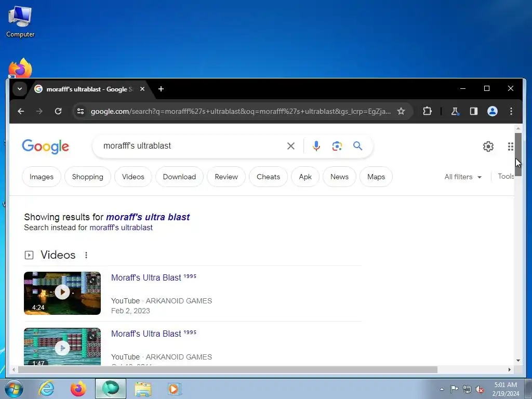Expand the All filters dropdown

463,177
